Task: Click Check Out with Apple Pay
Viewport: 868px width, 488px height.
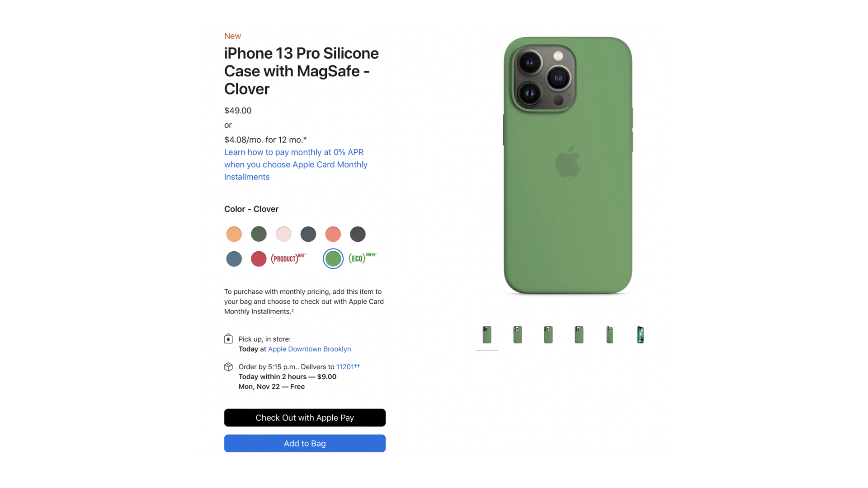Action: [x=305, y=418]
